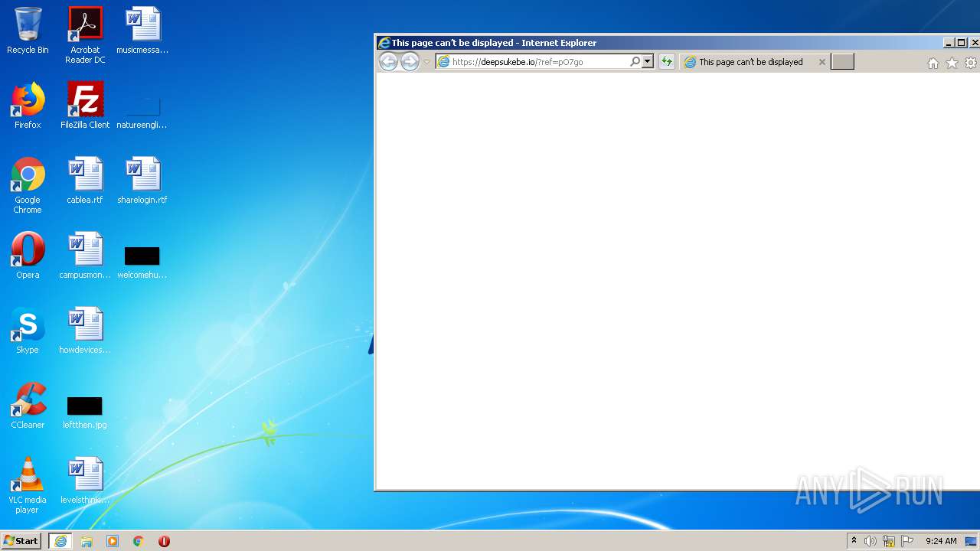Click the volume speaker tray icon

pyautogui.click(x=871, y=541)
